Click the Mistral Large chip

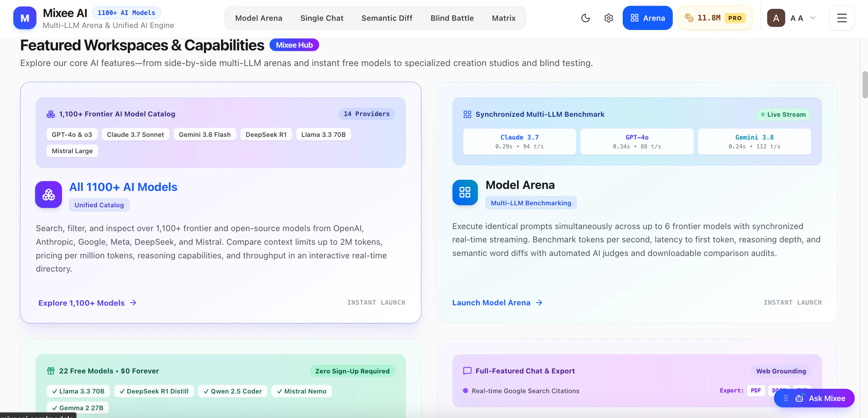pos(72,151)
